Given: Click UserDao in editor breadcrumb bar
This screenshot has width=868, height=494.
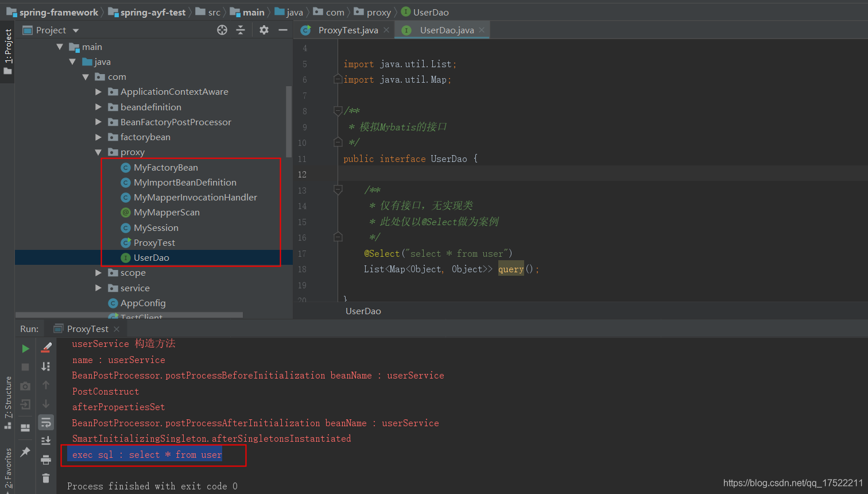Looking at the screenshot, I should click(x=363, y=311).
